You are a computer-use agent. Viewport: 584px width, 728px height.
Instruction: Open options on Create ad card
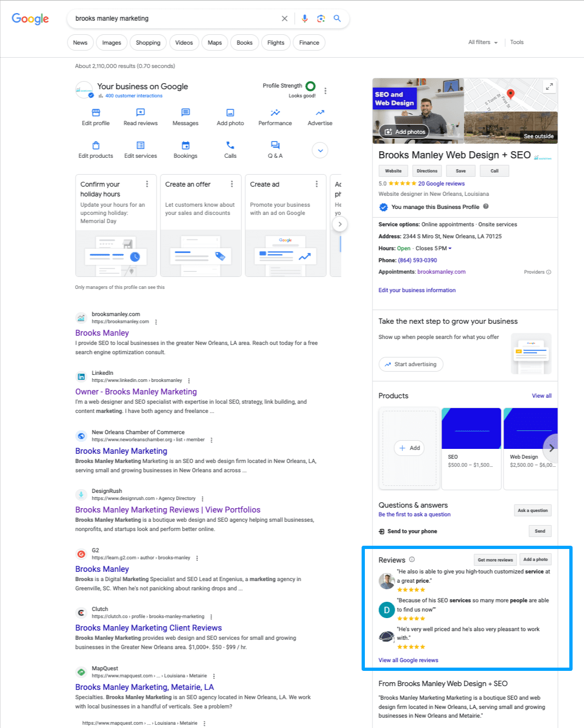click(316, 184)
